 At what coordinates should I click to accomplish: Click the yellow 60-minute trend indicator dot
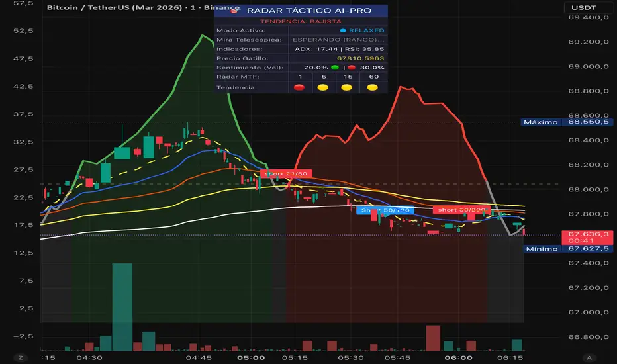(372, 87)
